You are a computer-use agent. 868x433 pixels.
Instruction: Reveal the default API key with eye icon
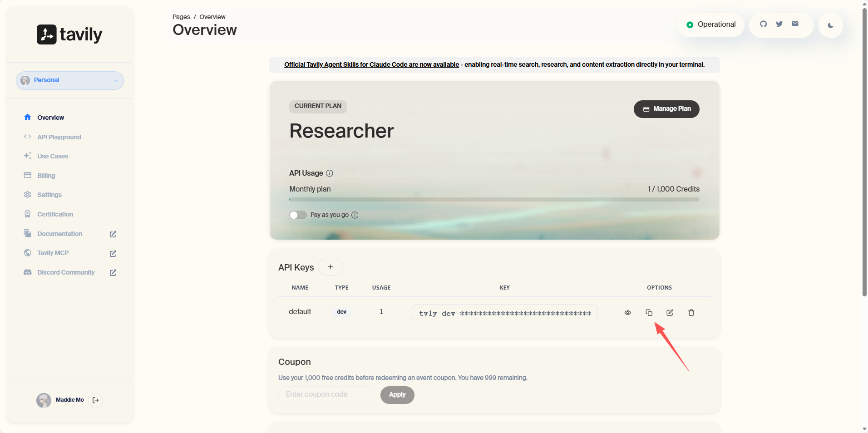[628, 313]
